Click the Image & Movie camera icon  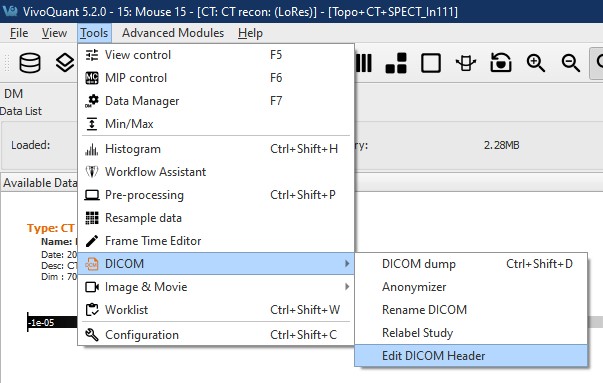[92, 287]
